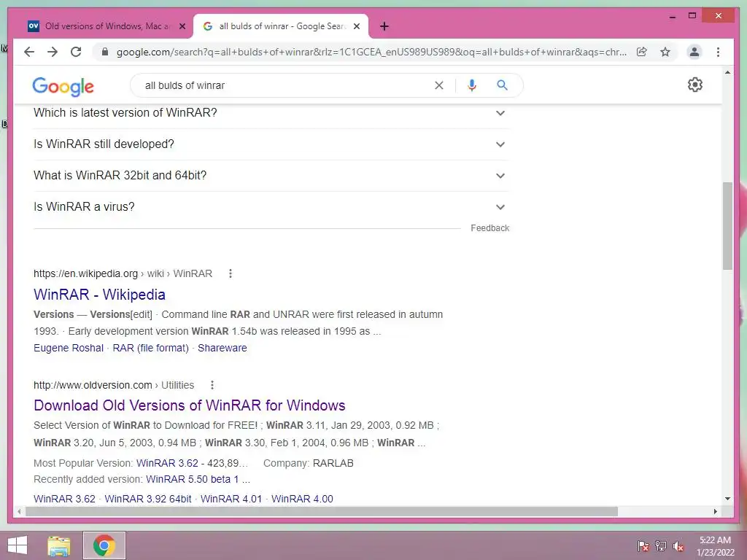The image size is (747, 560).
Task: Go to Google homepage via logo
Action: tap(63, 87)
